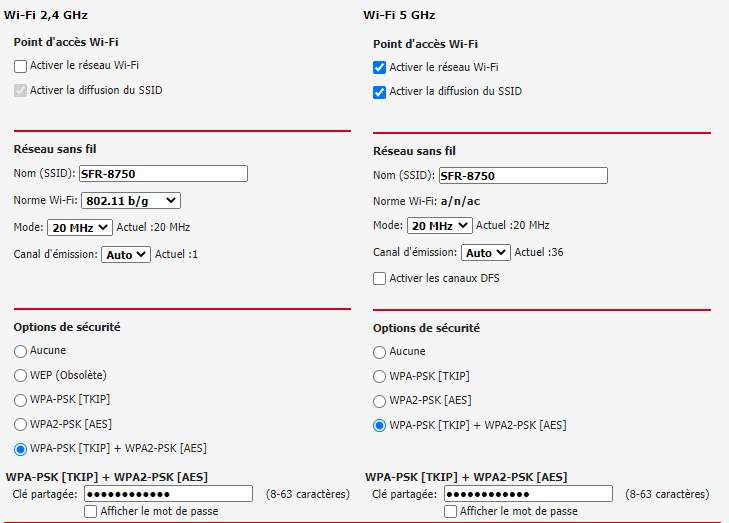The image size is (729, 523).
Task: Select Aucune security option for 5 GHz
Action: pos(379,352)
